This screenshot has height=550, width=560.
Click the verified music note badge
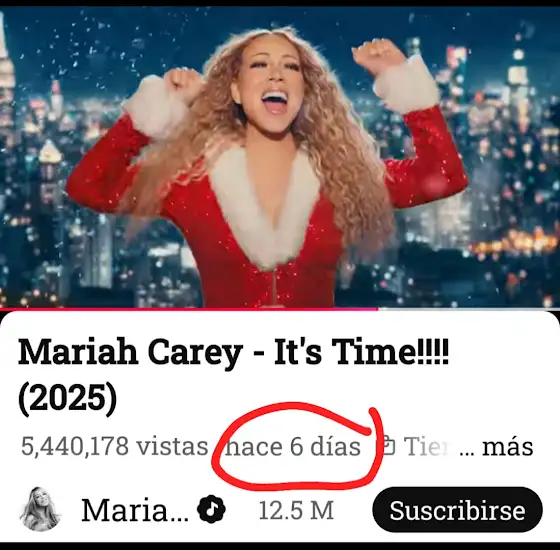tap(211, 509)
